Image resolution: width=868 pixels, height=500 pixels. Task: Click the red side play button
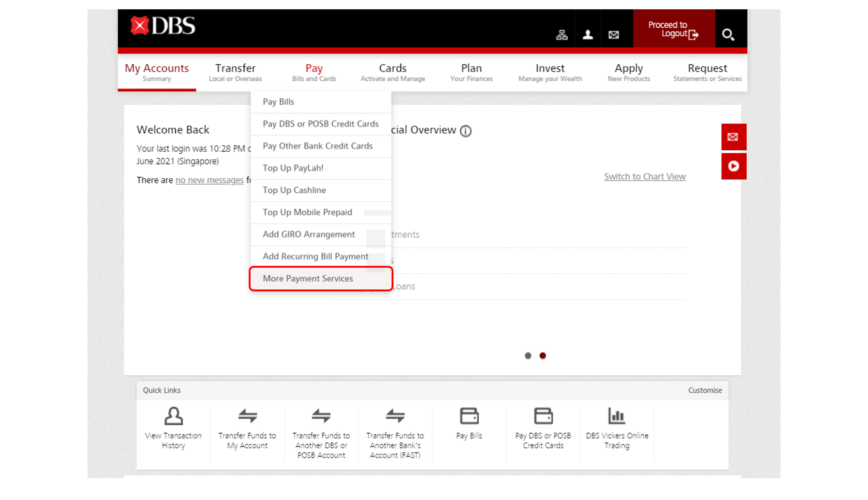(733, 166)
